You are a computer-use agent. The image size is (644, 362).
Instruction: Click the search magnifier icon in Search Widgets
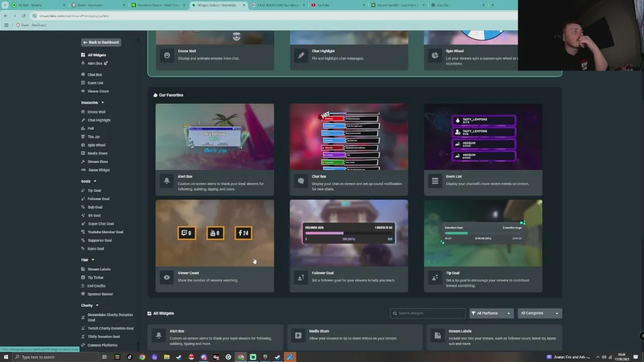tap(395, 313)
